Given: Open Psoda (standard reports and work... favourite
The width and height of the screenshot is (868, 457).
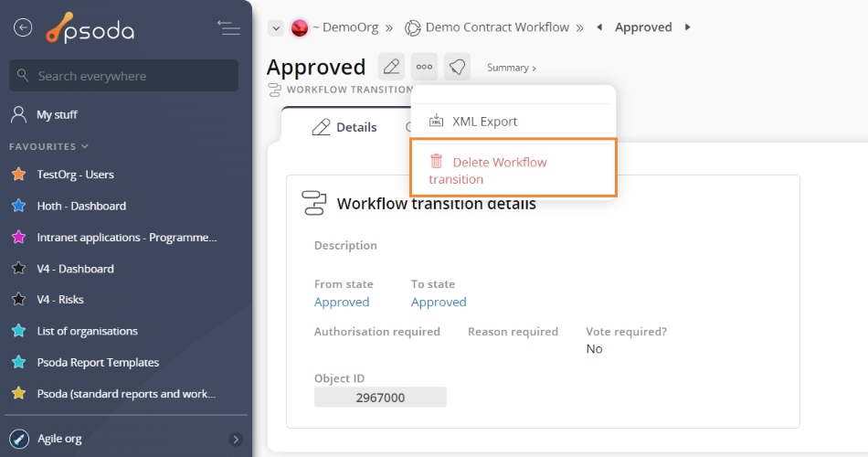Looking at the screenshot, I should pyautogui.click(x=126, y=394).
